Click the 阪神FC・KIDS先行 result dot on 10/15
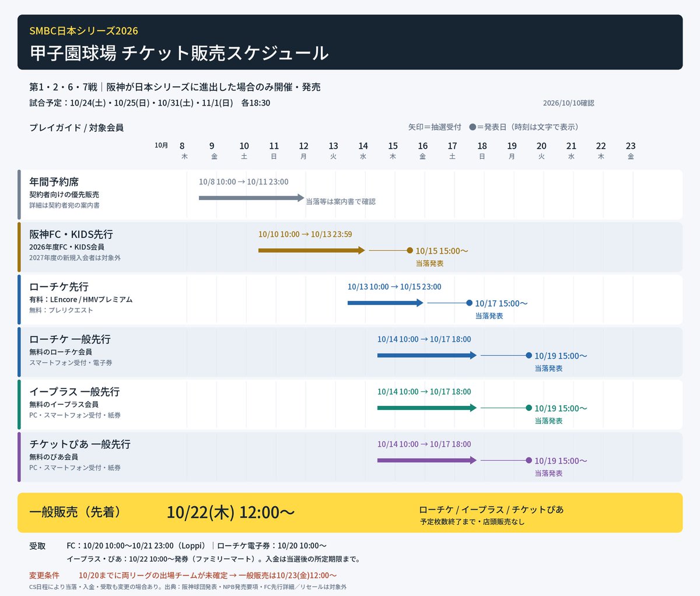The width and height of the screenshot is (700, 596). coord(410,250)
